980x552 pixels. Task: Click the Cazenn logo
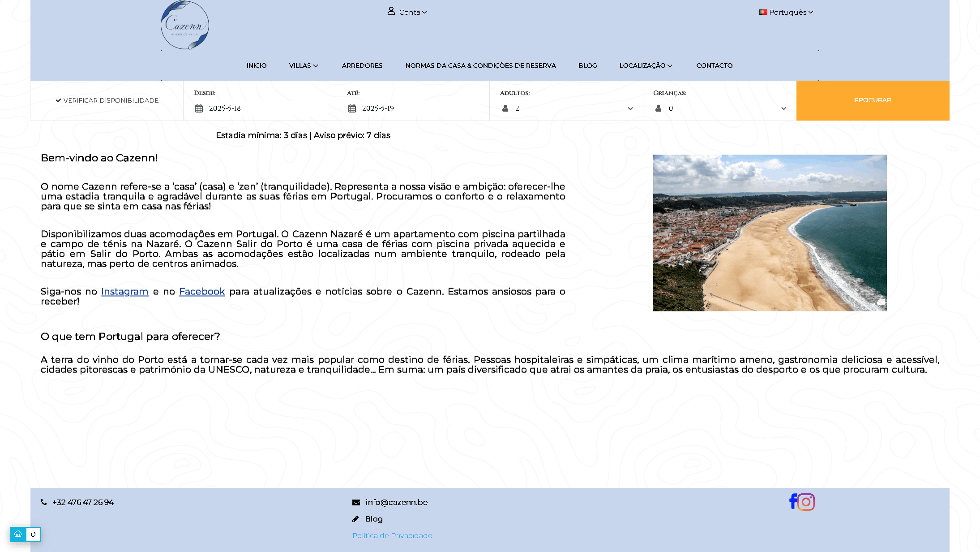coord(185,25)
